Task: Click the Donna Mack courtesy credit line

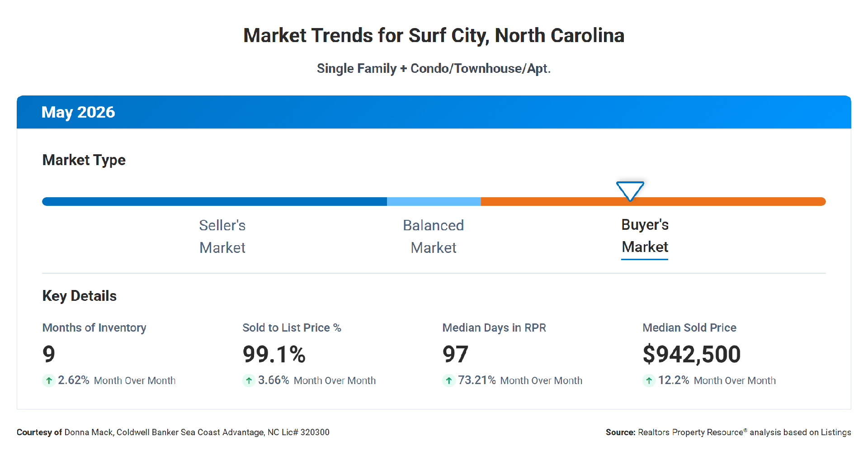Action: (x=173, y=432)
